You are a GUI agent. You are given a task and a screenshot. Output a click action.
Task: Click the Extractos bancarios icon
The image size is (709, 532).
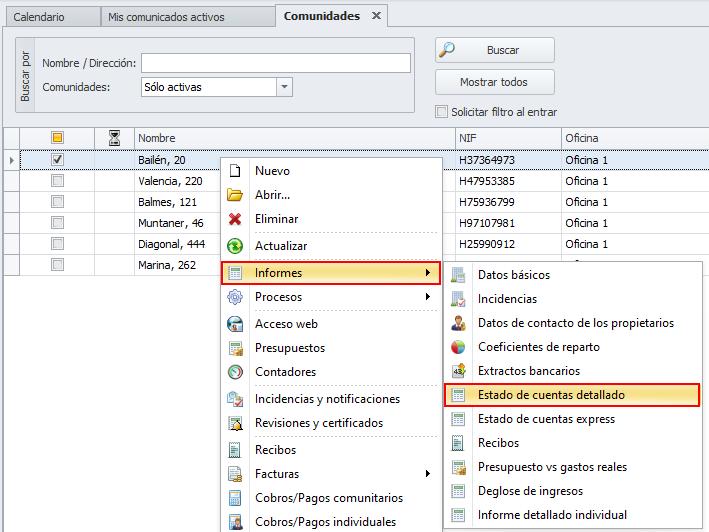click(458, 371)
